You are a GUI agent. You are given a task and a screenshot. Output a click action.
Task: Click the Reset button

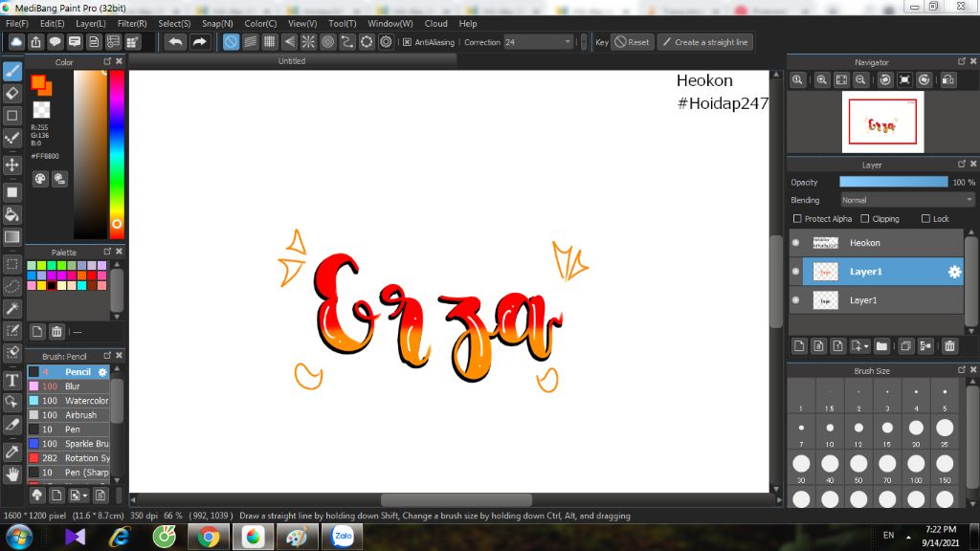pyautogui.click(x=632, y=42)
